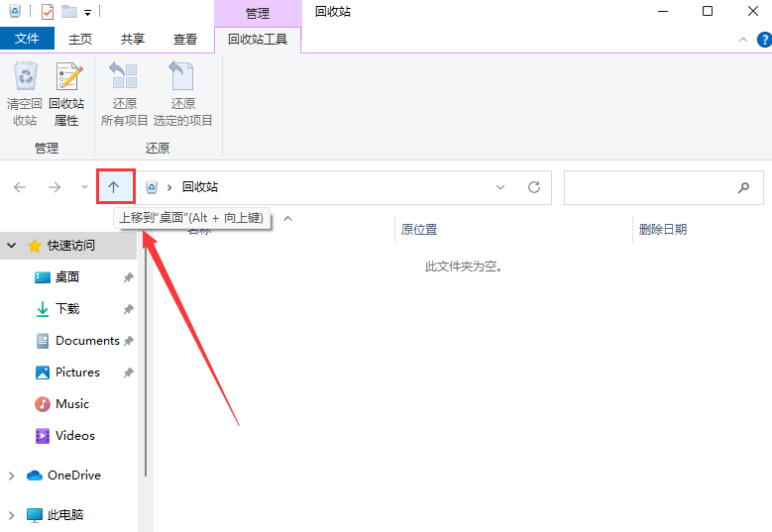772x532 pixels.
Task: Click the forward navigation arrow
Action: 55,187
